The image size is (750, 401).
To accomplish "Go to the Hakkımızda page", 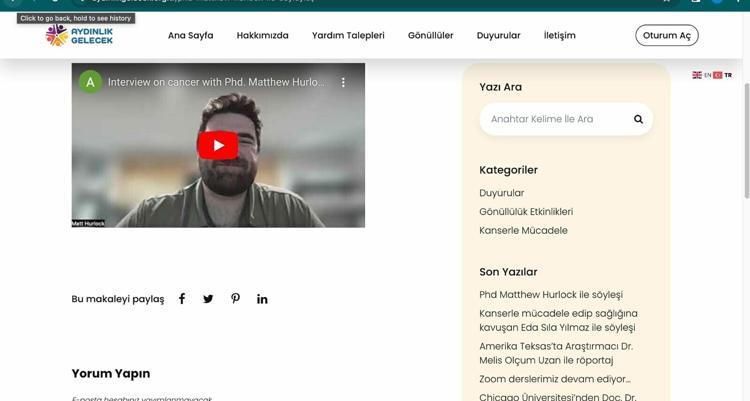I will point(262,35).
